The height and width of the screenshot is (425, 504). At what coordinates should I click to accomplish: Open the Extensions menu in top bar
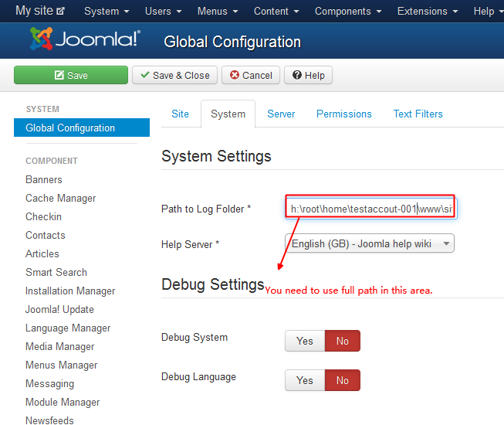click(x=428, y=12)
